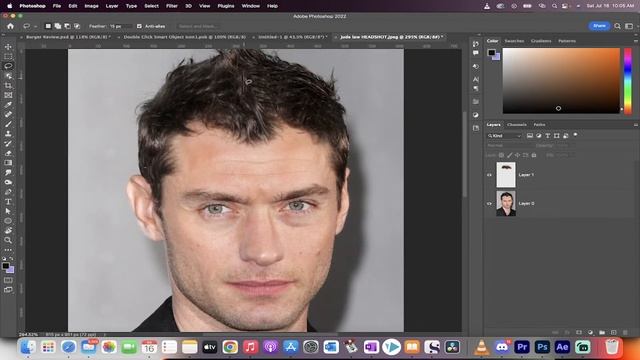Select the Move tool
Viewport: 640px width, 360px height.
click(x=8, y=47)
